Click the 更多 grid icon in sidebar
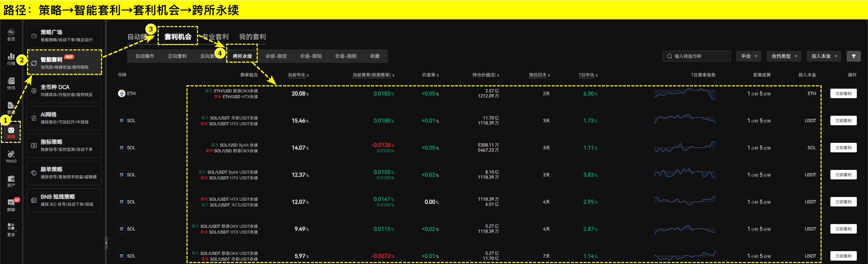 [11, 226]
